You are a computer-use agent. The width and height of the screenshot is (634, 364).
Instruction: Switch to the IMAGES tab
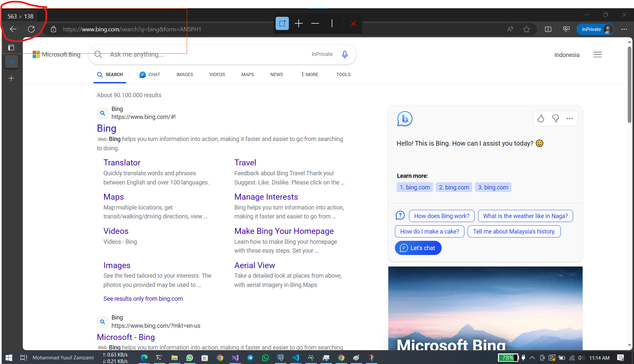point(184,74)
